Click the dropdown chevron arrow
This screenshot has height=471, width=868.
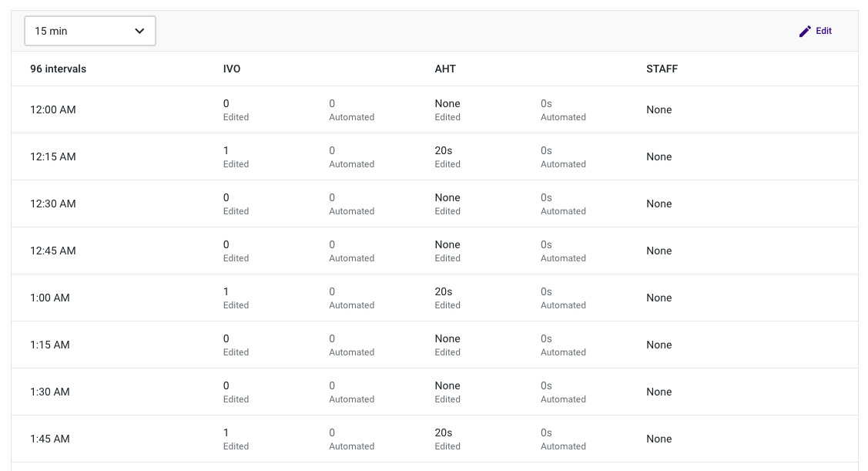click(x=139, y=31)
